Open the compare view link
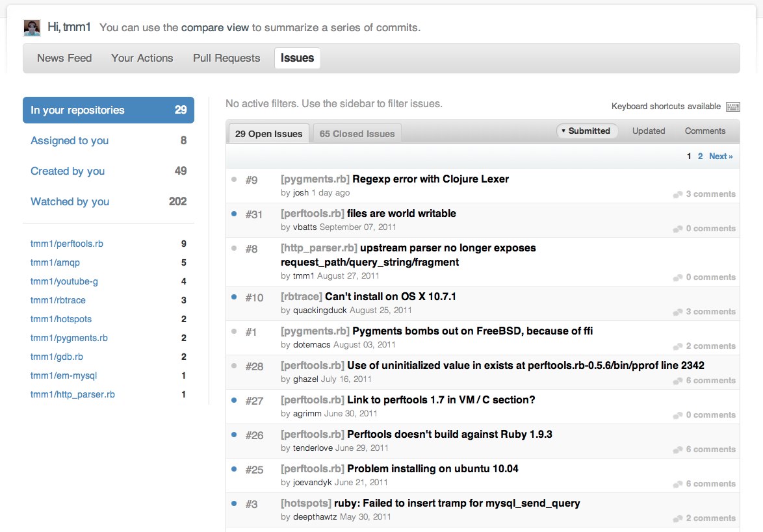 pos(214,27)
